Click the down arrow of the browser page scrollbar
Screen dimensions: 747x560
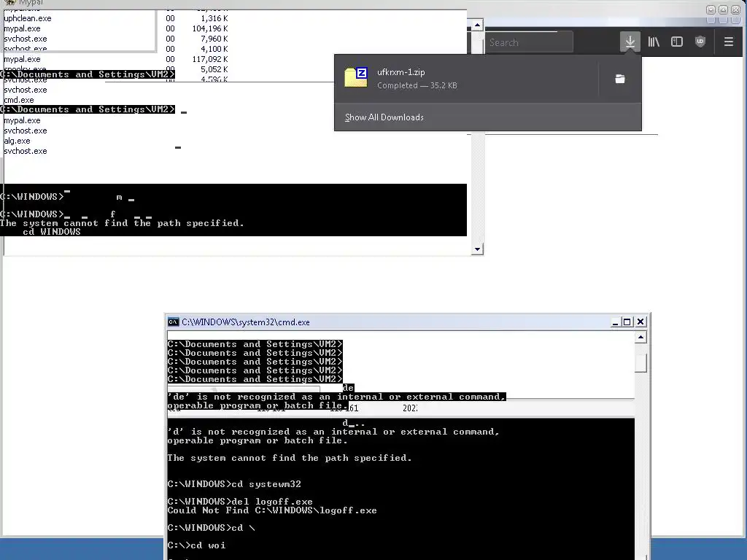(x=477, y=249)
